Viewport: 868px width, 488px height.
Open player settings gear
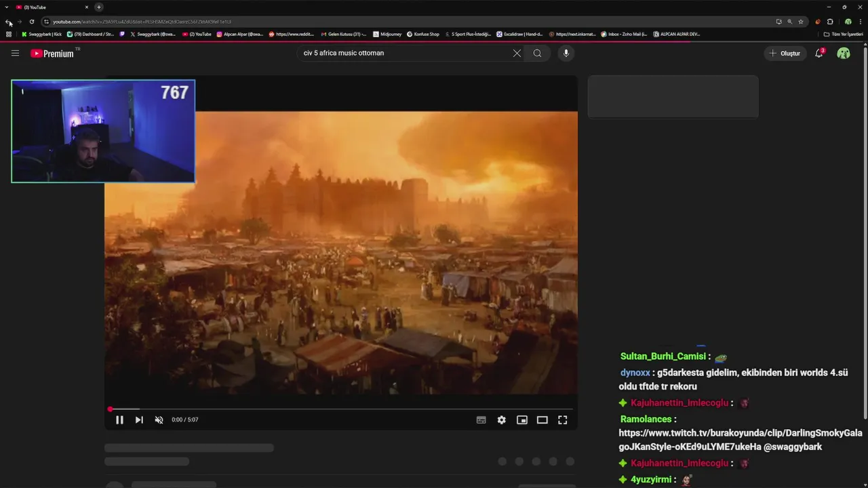click(501, 420)
